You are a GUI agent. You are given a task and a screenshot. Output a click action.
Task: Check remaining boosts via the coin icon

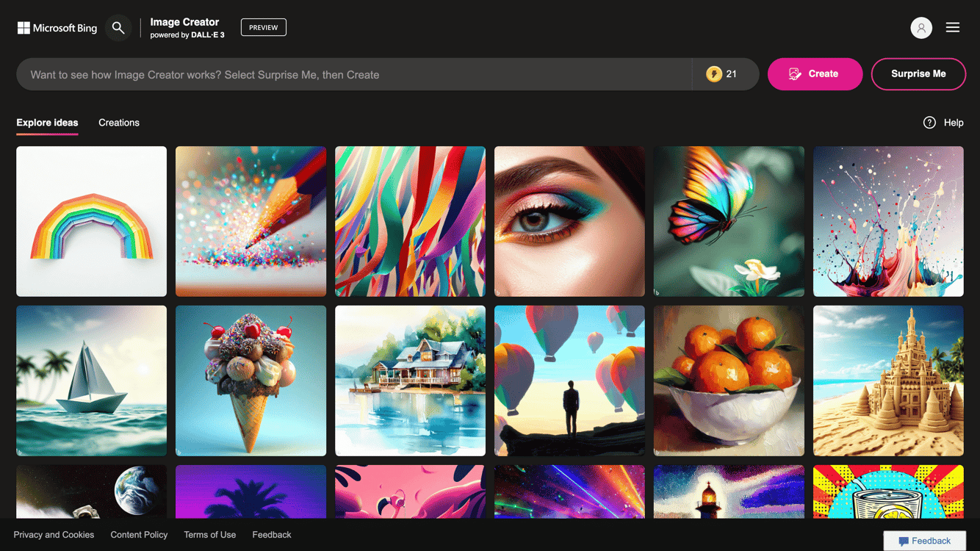(x=714, y=73)
